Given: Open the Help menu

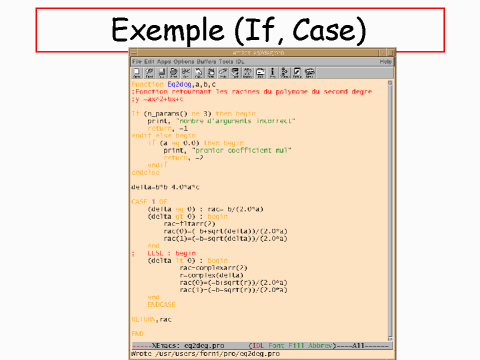Looking at the screenshot, I should (x=385, y=62).
